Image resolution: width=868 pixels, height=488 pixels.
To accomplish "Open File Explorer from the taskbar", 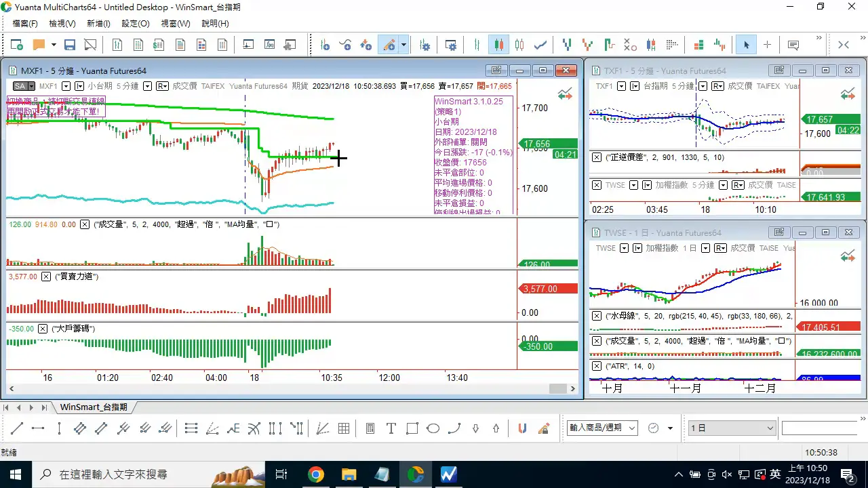I will coord(349,474).
